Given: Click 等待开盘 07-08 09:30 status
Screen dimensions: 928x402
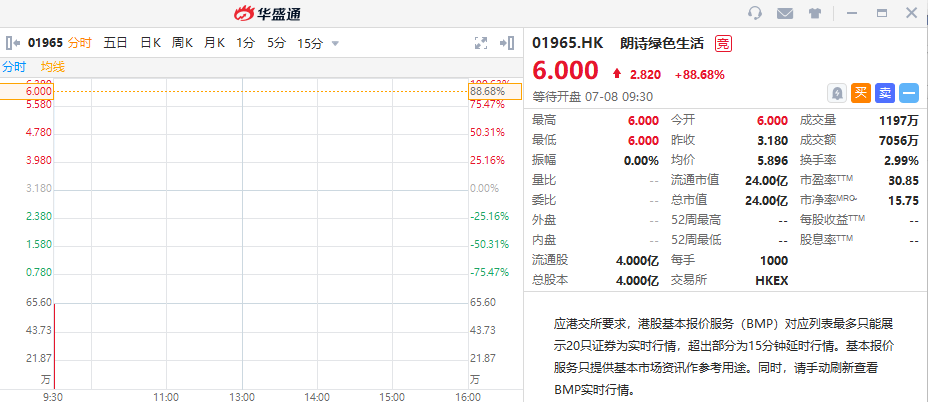Looking at the screenshot, I should tap(592, 97).
